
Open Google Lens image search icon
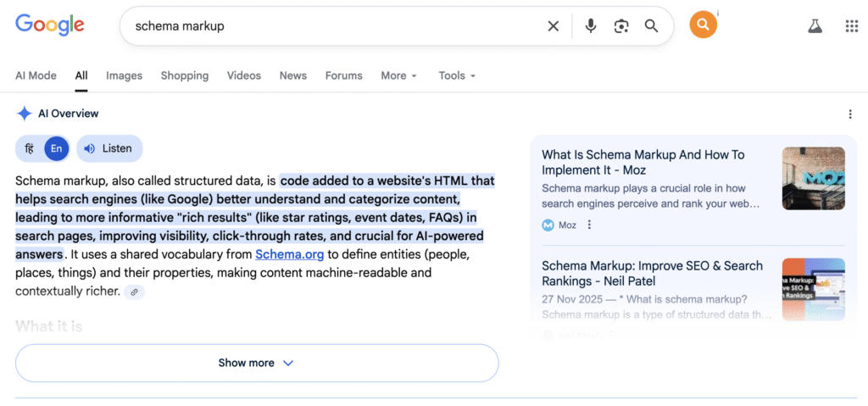tap(621, 26)
